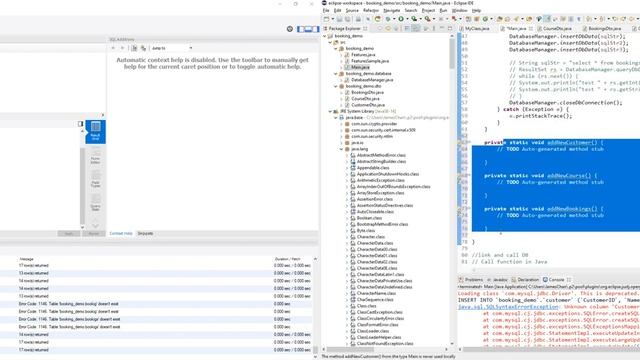Click the Print icon in Eclipse toolbar
Image resolution: width=640 pixels, height=360 pixels.
358,19
